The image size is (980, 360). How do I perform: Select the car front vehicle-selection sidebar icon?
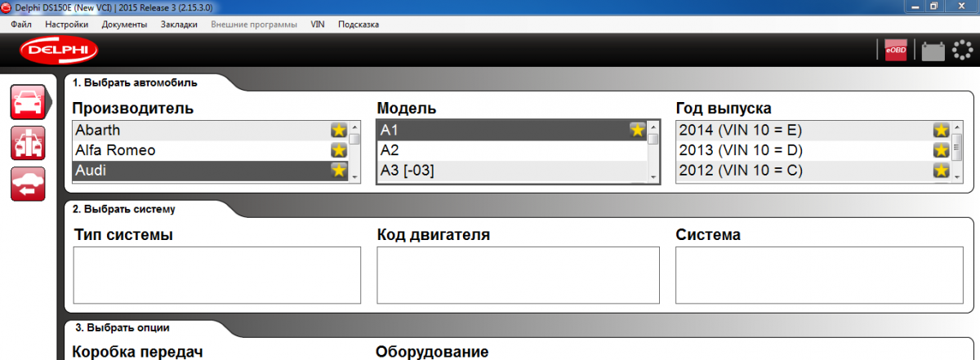click(x=28, y=101)
